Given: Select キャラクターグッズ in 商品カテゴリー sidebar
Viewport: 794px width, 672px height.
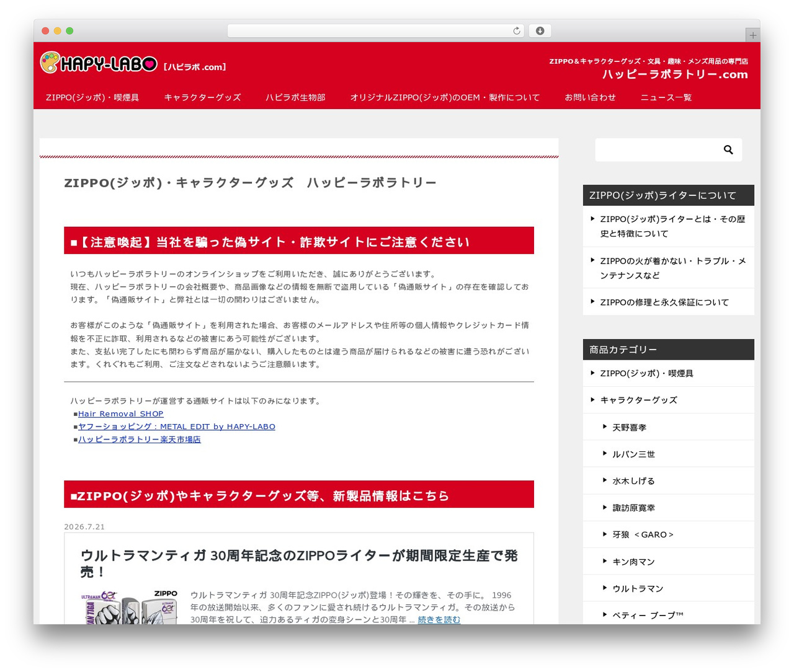Looking at the screenshot, I should (x=638, y=400).
